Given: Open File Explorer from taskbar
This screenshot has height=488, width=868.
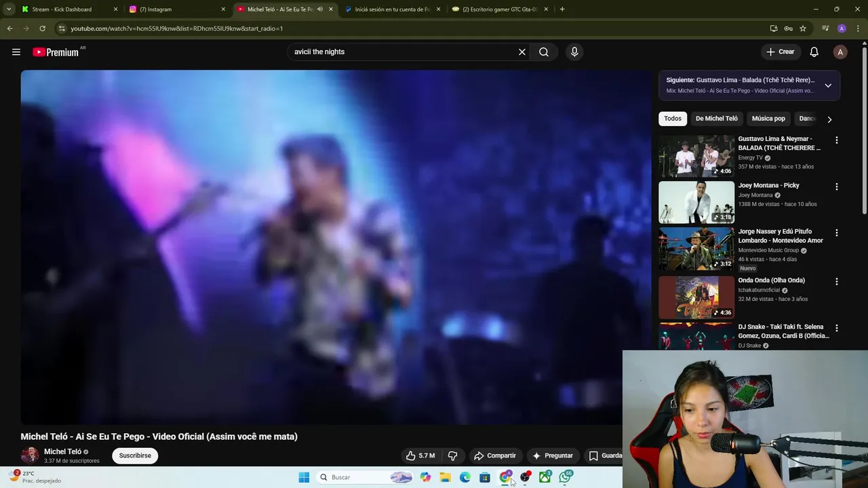Looking at the screenshot, I should tap(445, 477).
